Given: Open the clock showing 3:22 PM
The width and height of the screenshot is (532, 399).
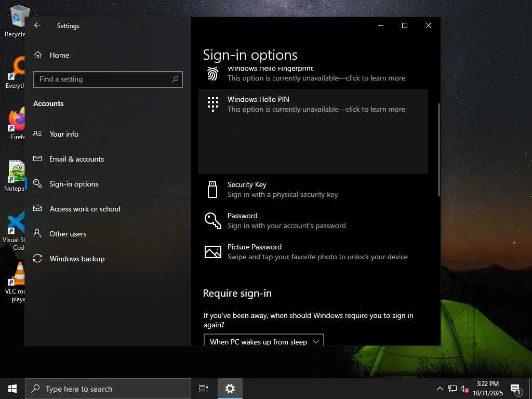Looking at the screenshot, I should tap(488, 389).
